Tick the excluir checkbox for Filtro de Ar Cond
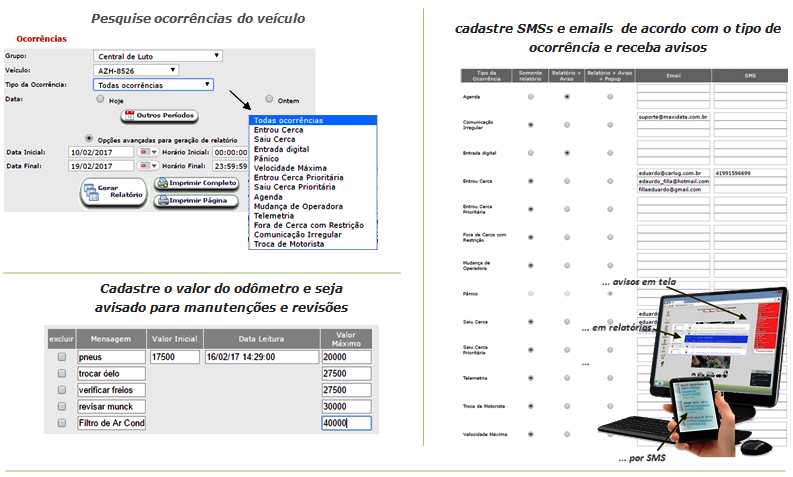This screenshot has height=477, width=793. [x=62, y=423]
